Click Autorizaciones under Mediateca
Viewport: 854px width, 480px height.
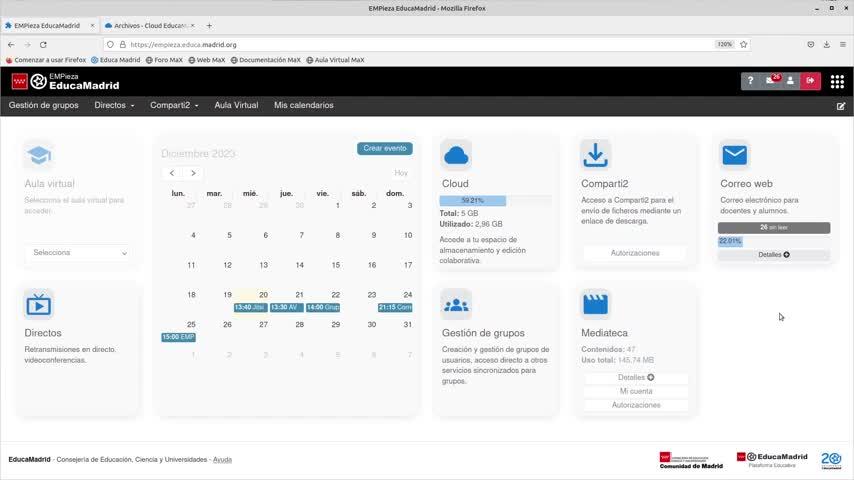[x=636, y=405]
